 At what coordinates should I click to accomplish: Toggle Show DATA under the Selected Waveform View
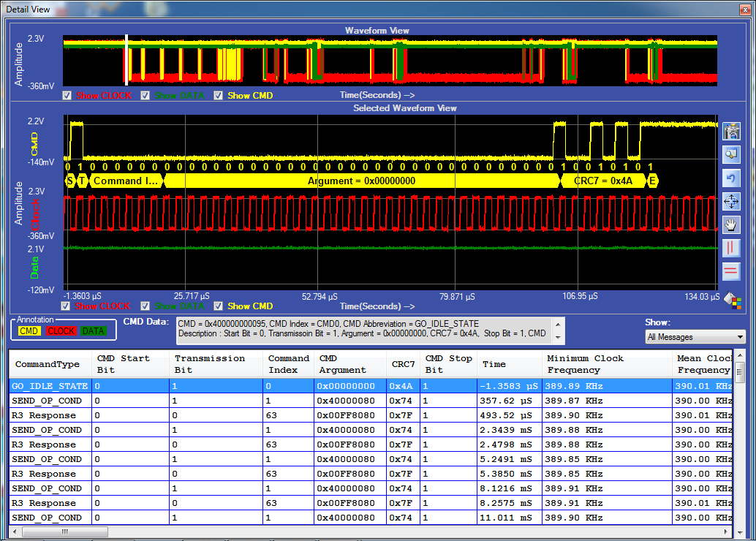coord(145,306)
